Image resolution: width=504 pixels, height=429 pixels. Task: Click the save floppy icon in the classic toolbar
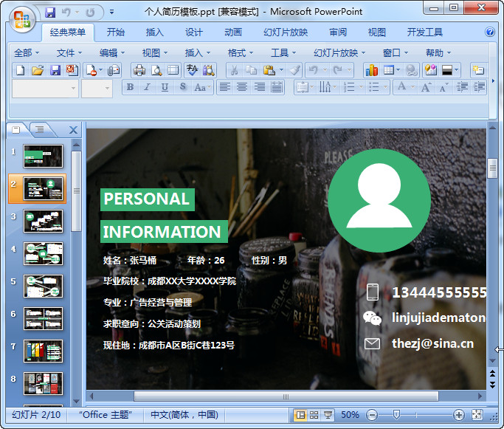[x=55, y=70]
